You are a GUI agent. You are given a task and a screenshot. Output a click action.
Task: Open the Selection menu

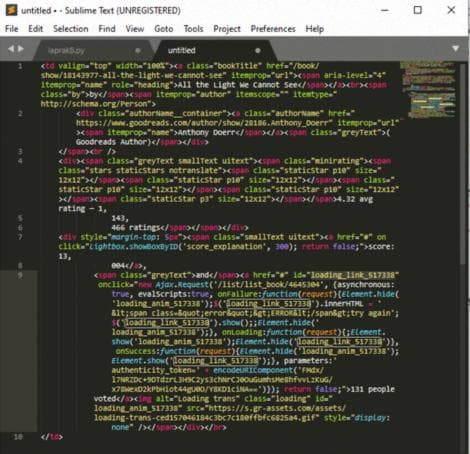point(71,29)
